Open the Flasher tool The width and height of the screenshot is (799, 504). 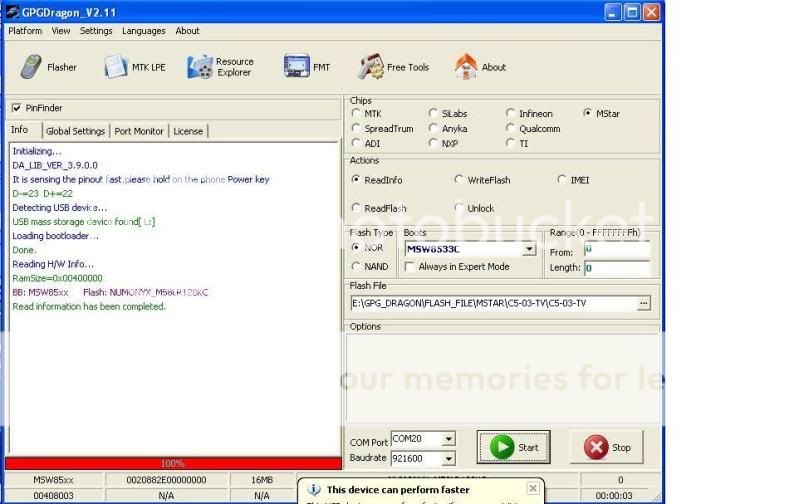click(x=48, y=67)
